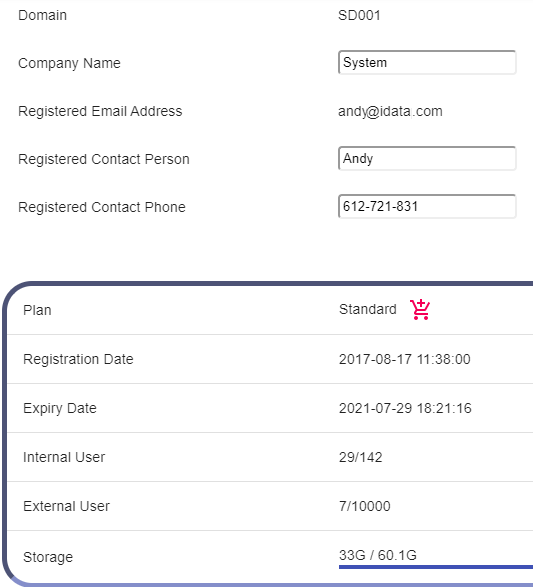The image size is (533, 587).
Task: Click the Expiry Date value 2021-07-29
Action: (x=405, y=408)
